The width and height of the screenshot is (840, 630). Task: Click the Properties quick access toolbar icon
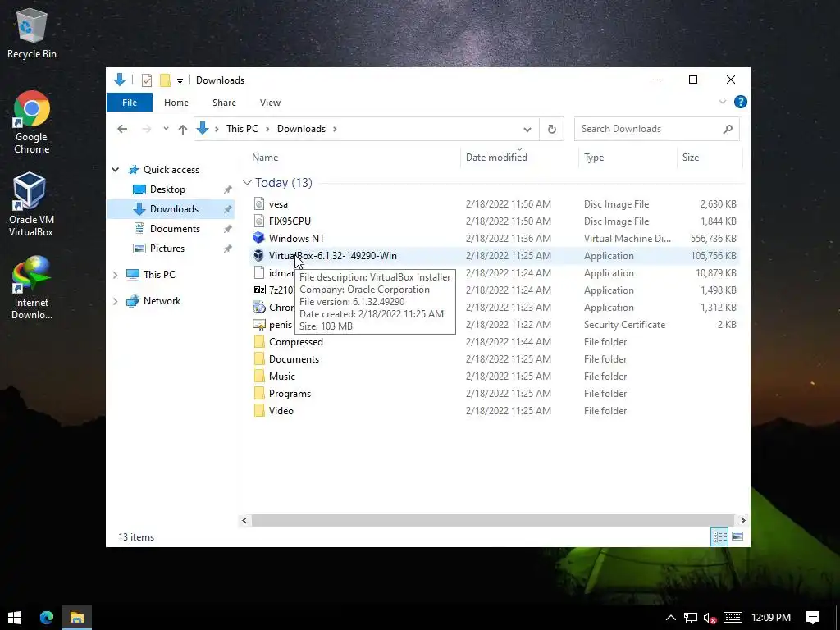pos(146,80)
